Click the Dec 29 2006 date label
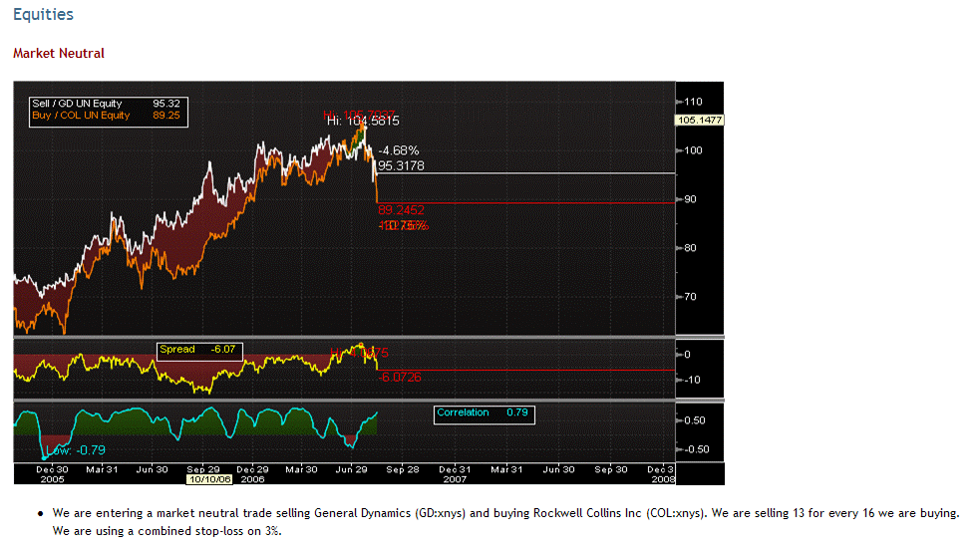The height and width of the screenshot is (549, 980). [252, 474]
